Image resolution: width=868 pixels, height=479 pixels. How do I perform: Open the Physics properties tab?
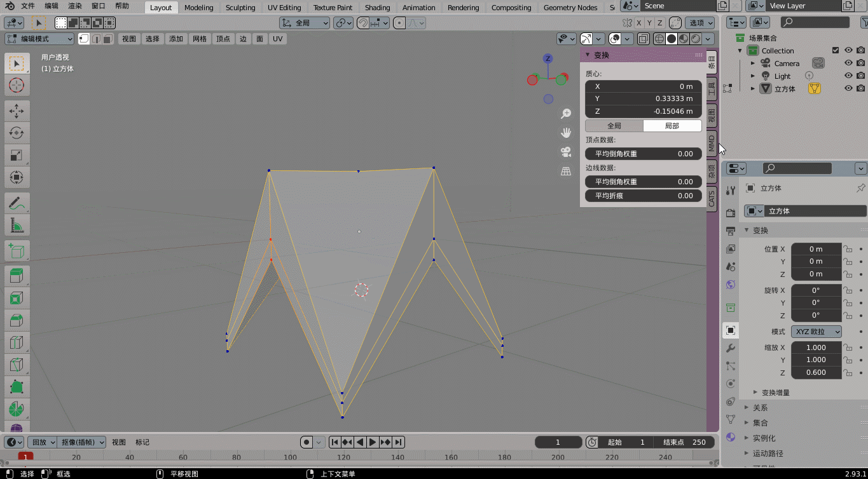click(731, 384)
